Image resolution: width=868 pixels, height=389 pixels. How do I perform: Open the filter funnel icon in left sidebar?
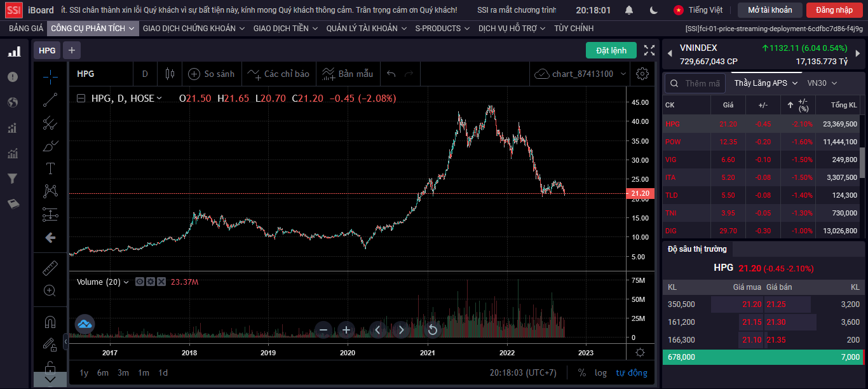pyautogui.click(x=13, y=179)
